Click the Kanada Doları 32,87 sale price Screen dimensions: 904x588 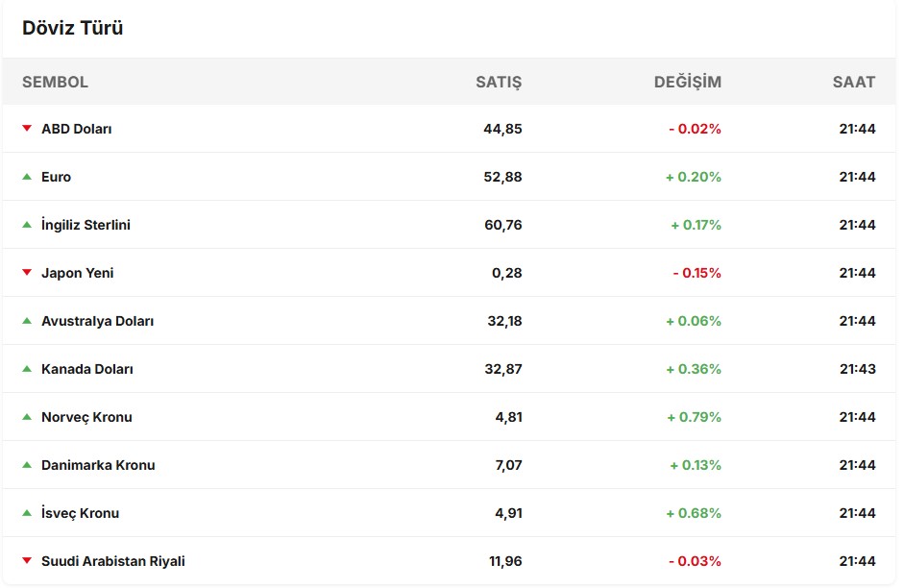click(504, 369)
